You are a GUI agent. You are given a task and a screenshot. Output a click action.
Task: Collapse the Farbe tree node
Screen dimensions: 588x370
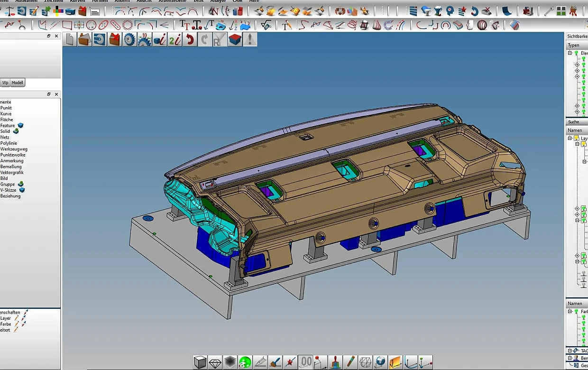click(570, 312)
